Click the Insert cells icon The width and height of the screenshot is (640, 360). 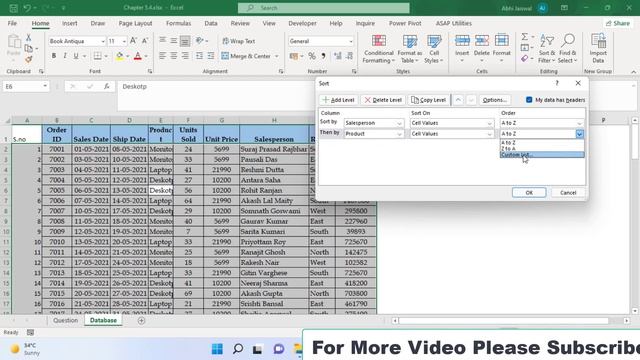coord(462,41)
